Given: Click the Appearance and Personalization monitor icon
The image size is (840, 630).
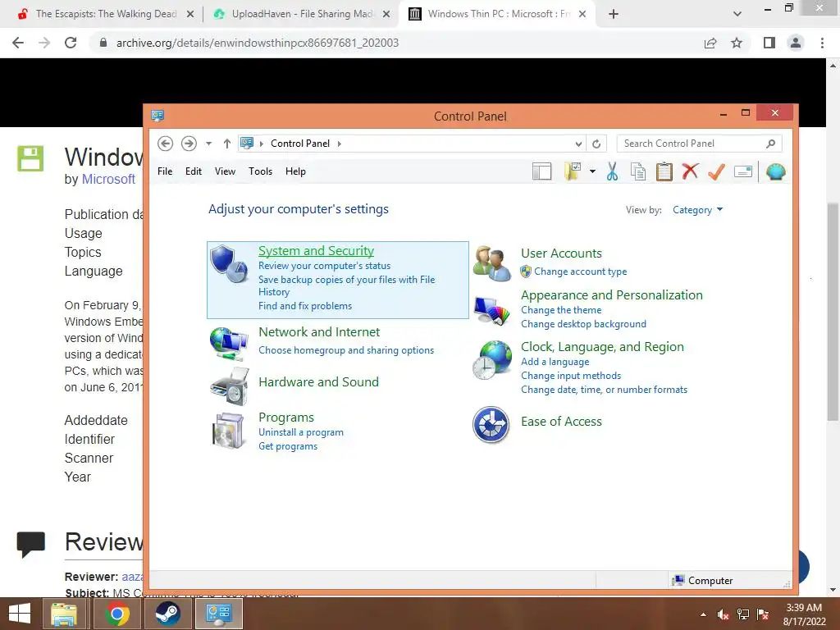Looking at the screenshot, I should tap(492, 310).
